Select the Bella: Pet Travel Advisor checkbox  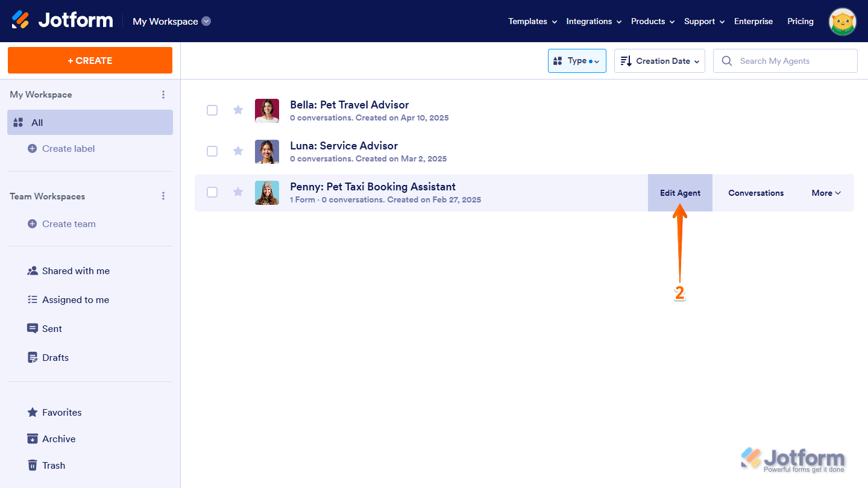(212, 110)
